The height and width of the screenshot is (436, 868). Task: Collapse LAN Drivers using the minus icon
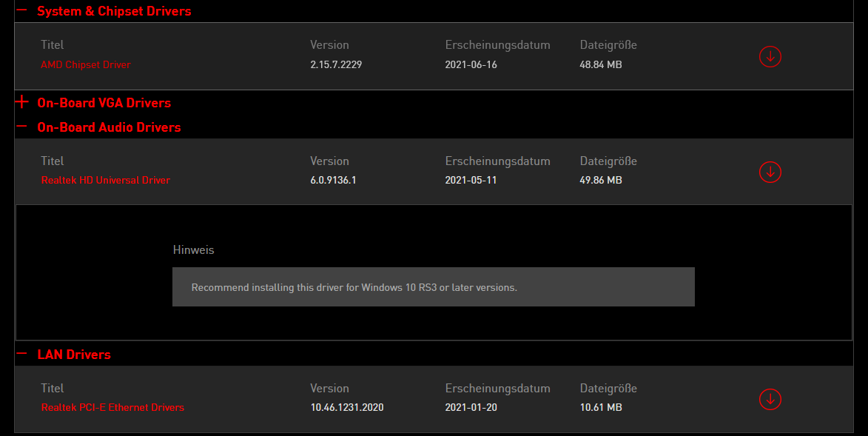21,353
